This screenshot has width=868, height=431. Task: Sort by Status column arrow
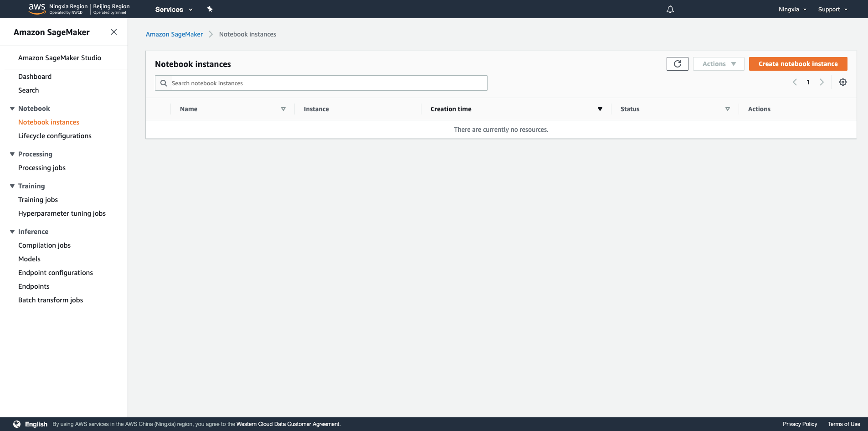[x=728, y=109]
